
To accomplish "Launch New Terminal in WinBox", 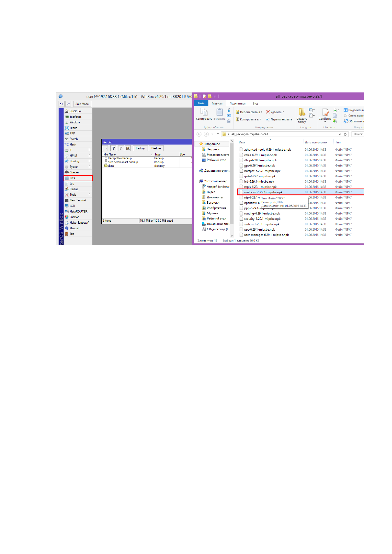I will 78,200.
